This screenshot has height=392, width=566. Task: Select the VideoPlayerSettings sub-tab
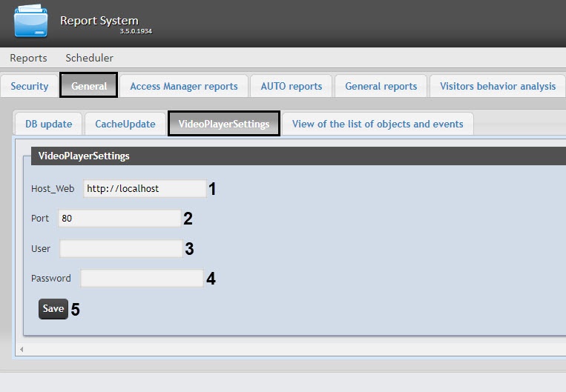(x=224, y=124)
